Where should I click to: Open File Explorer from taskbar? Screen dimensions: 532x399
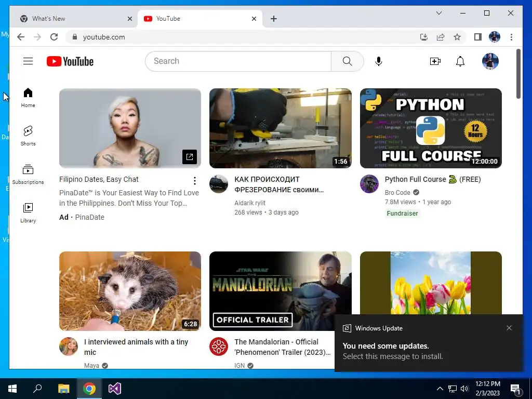pos(63,389)
